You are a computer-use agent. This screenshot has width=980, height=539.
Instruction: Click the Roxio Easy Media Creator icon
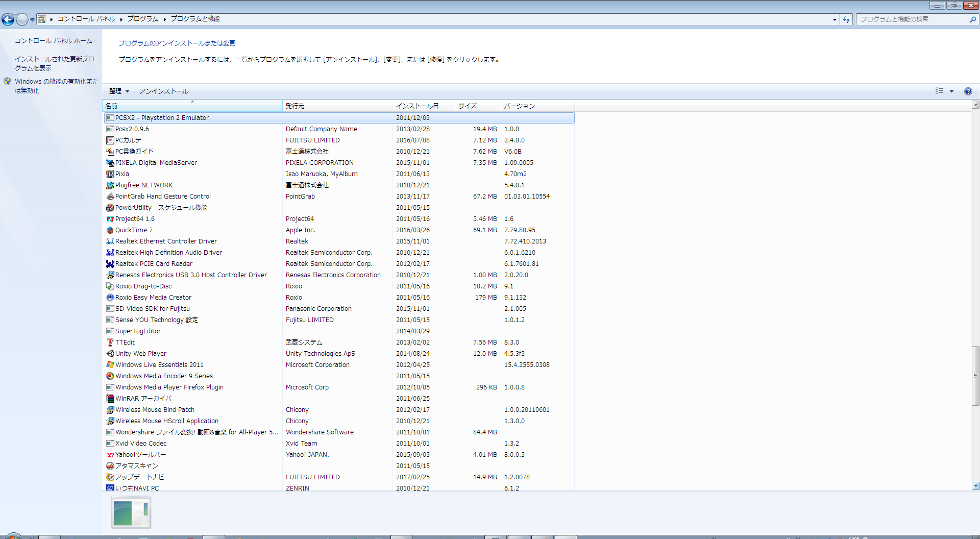tap(110, 298)
